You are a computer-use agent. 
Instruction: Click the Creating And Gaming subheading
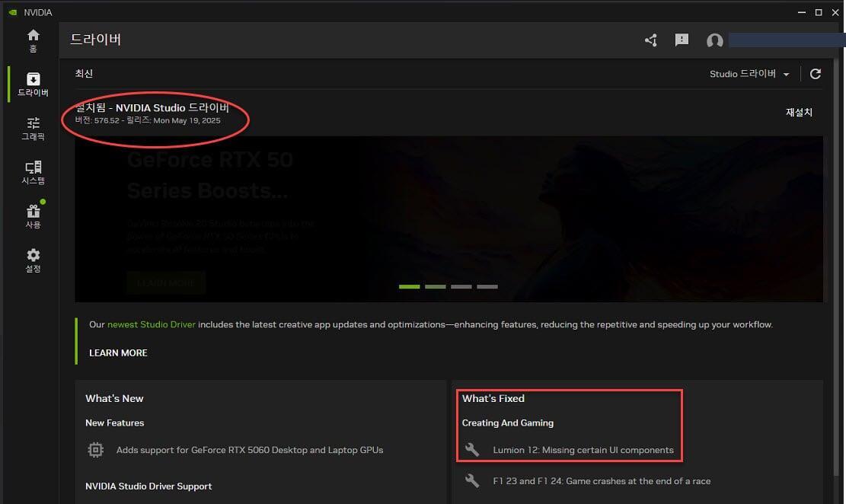click(x=508, y=423)
